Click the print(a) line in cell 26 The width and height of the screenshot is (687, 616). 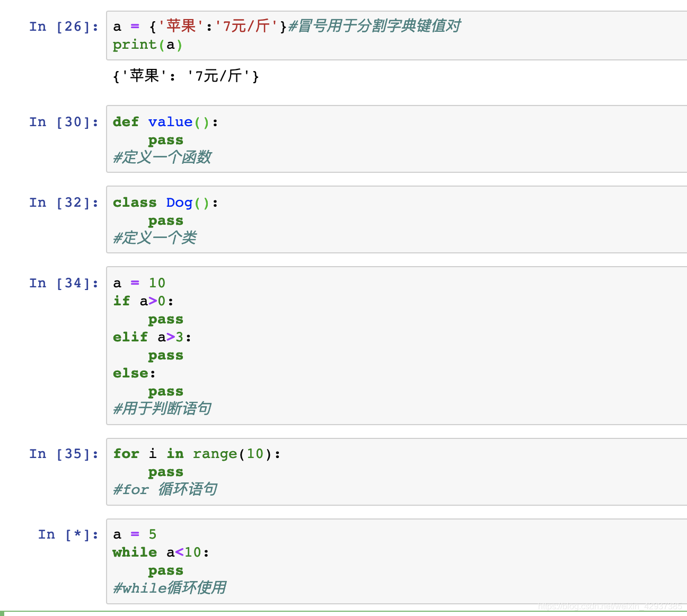(148, 45)
